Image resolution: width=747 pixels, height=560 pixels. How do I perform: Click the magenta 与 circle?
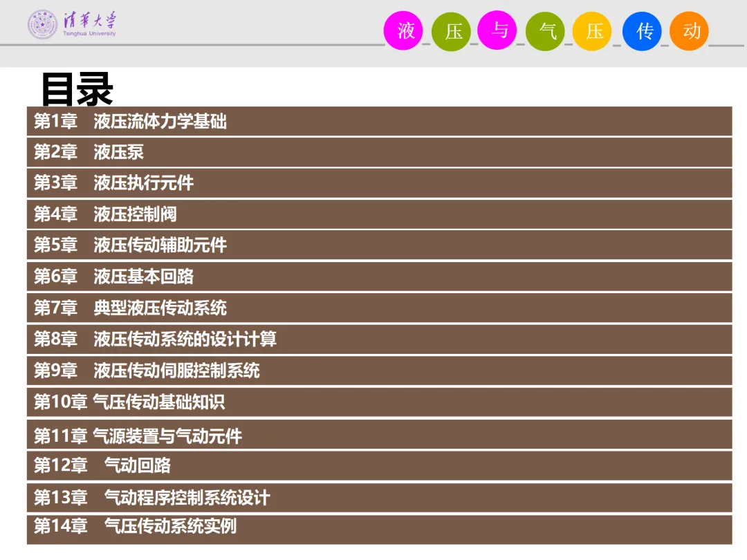point(497,31)
